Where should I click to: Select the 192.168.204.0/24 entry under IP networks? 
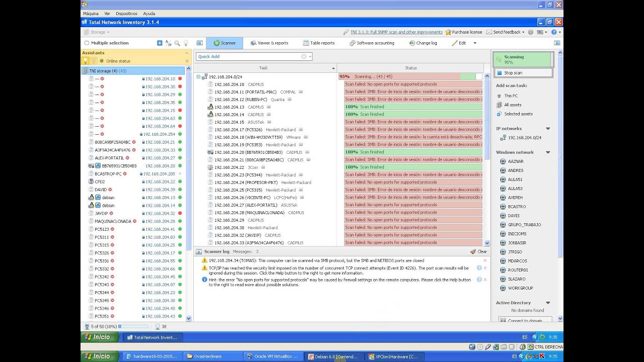524,138
